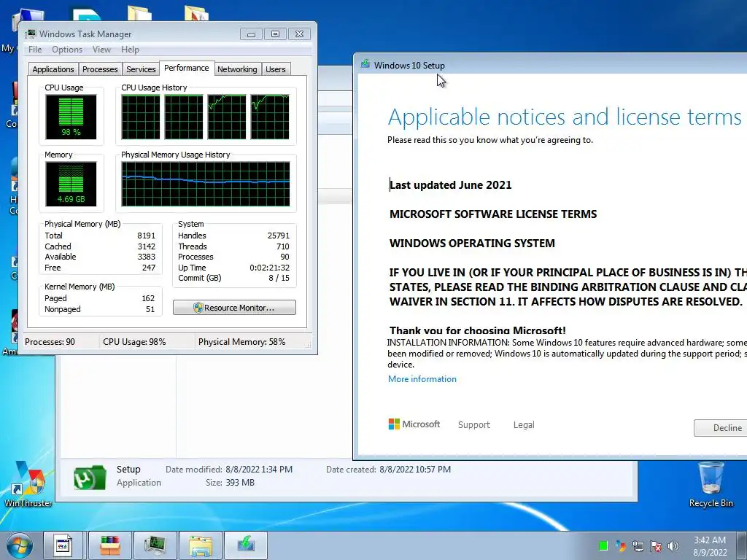Switch to the Users tab
Screen dimensions: 747x560
coord(275,69)
